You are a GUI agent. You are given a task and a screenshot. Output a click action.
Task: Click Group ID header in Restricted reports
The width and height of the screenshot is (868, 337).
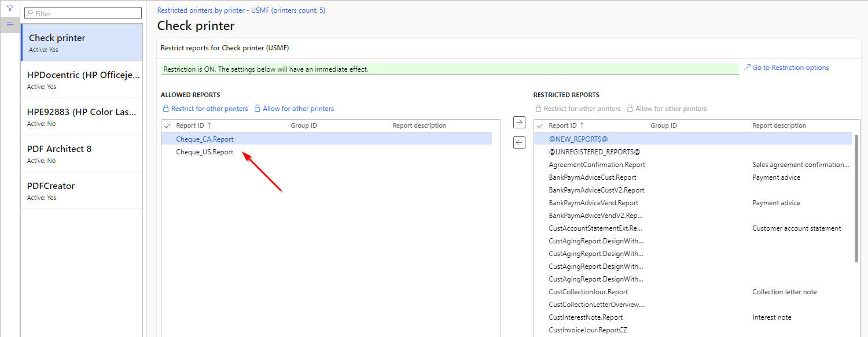[664, 125]
